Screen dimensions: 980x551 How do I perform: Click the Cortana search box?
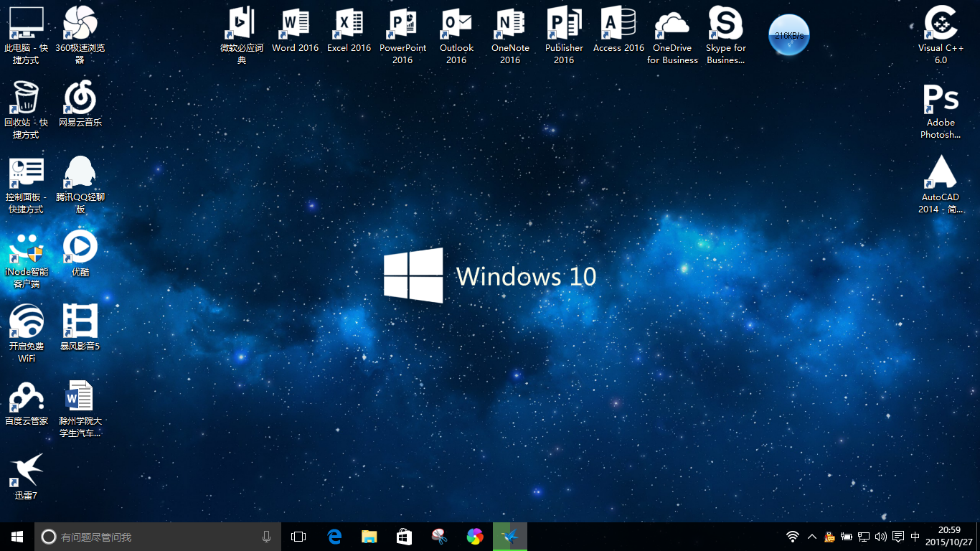(x=158, y=537)
